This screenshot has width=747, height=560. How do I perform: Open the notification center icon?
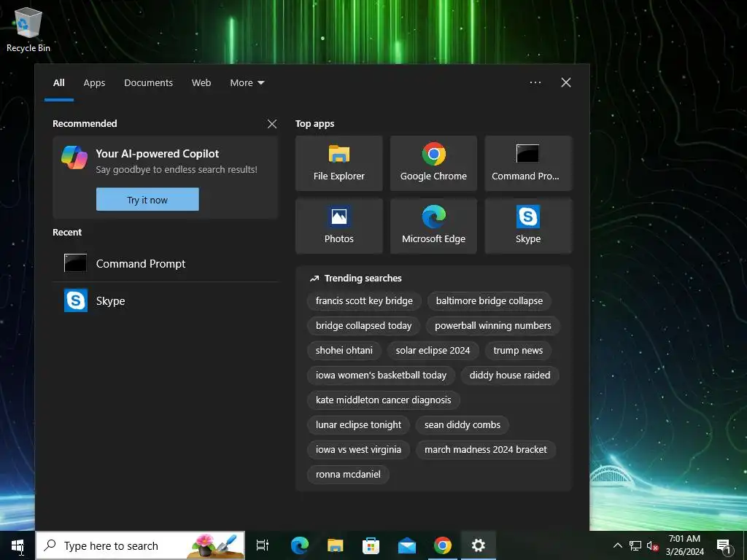724,546
